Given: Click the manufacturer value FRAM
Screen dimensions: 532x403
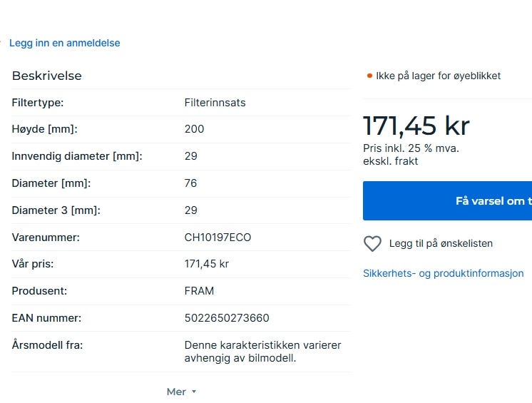Looking at the screenshot, I should (199, 291).
